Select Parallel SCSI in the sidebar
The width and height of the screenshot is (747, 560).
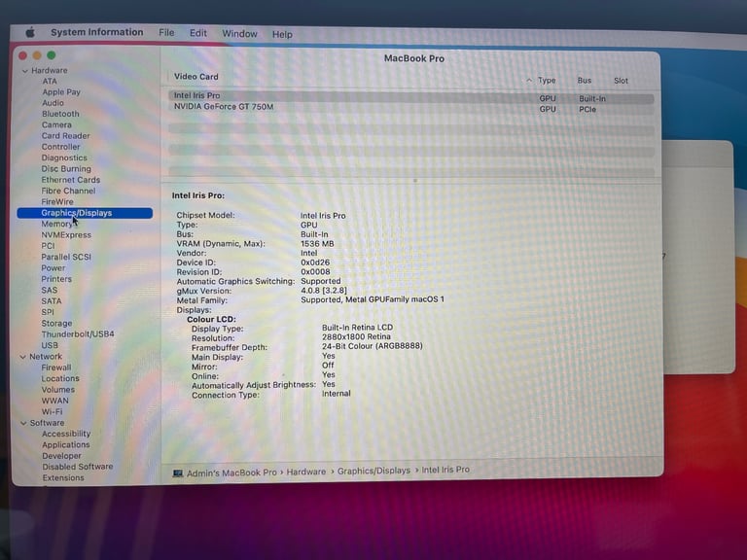[x=66, y=257]
